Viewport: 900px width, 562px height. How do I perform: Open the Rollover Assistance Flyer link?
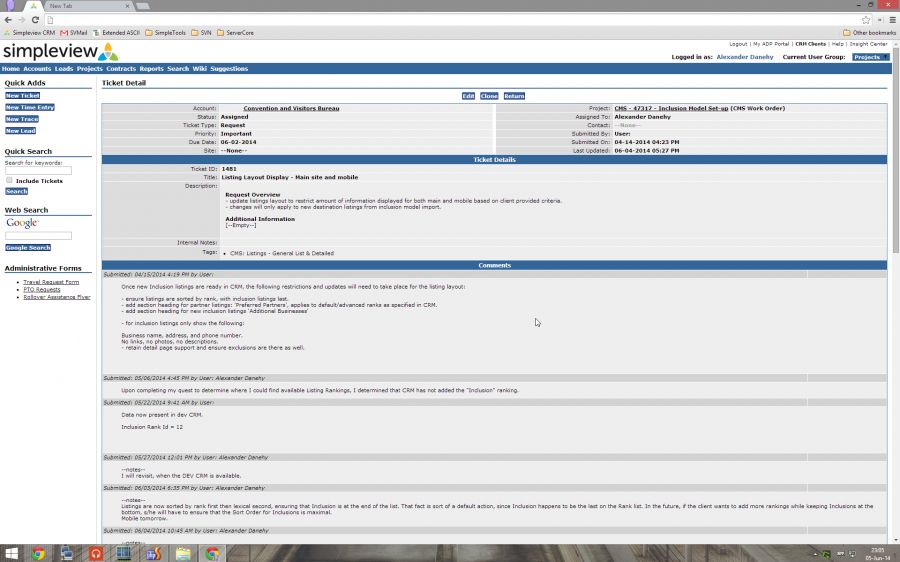(x=57, y=297)
